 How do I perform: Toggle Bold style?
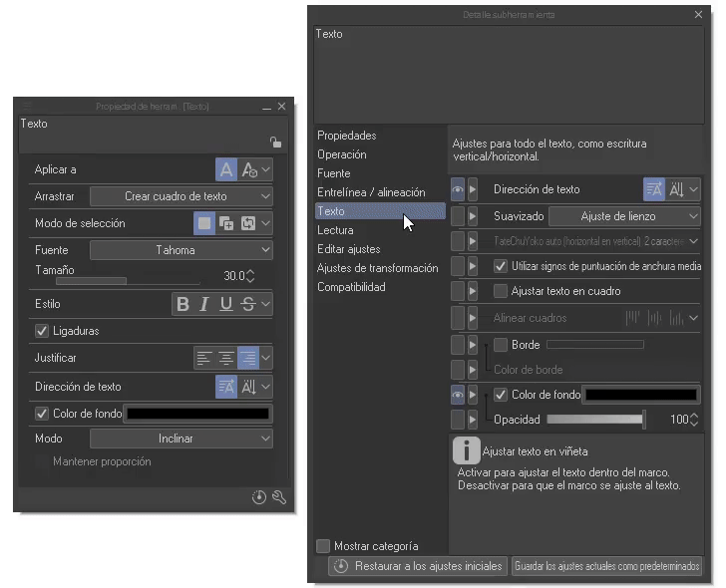point(182,304)
